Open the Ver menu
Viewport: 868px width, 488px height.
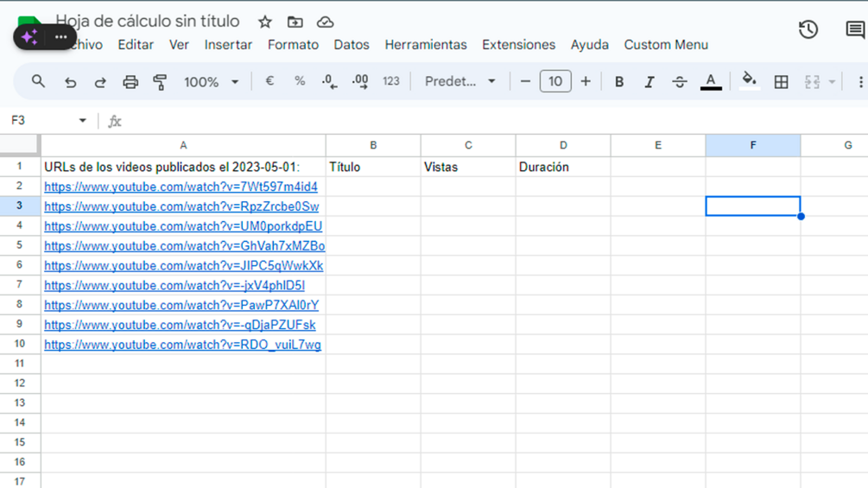pyautogui.click(x=179, y=45)
